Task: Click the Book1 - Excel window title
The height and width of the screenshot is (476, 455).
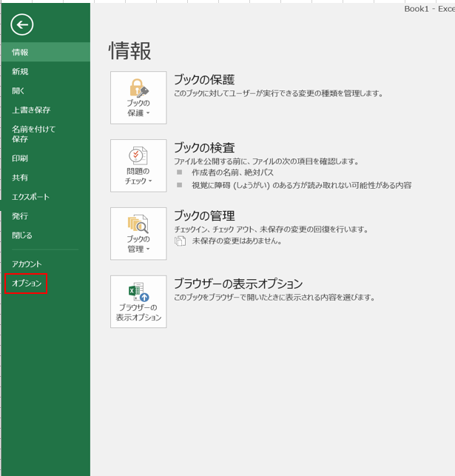Action: pyautogui.click(x=430, y=9)
